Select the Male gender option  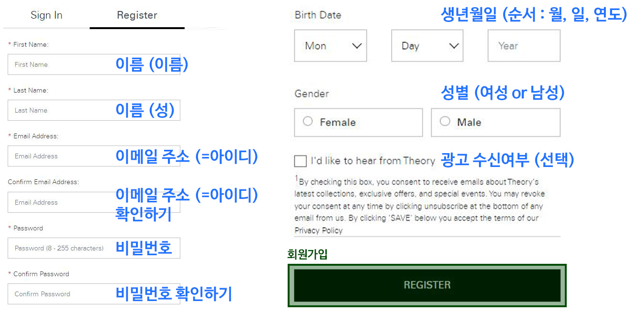click(x=445, y=121)
